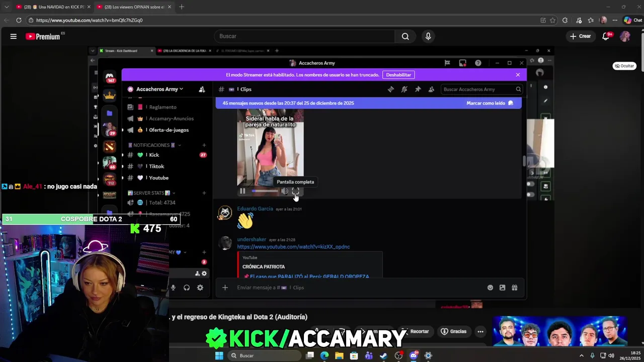Click the plus attach button in message bar

click(225, 288)
